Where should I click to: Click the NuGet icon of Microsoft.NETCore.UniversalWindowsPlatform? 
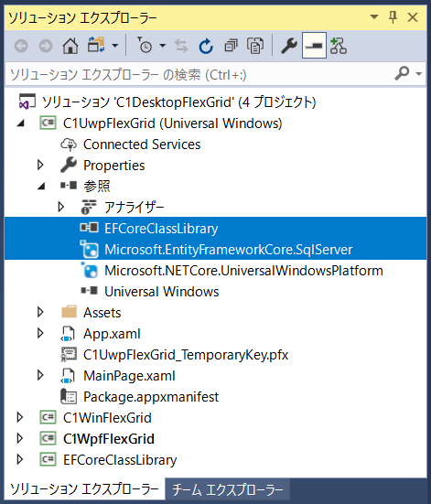pyautogui.click(x=89, y=270)
